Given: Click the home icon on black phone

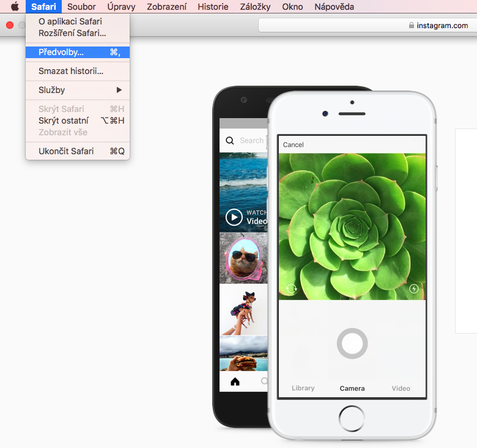Looking at the screenshot, I should tap(235, 381).
